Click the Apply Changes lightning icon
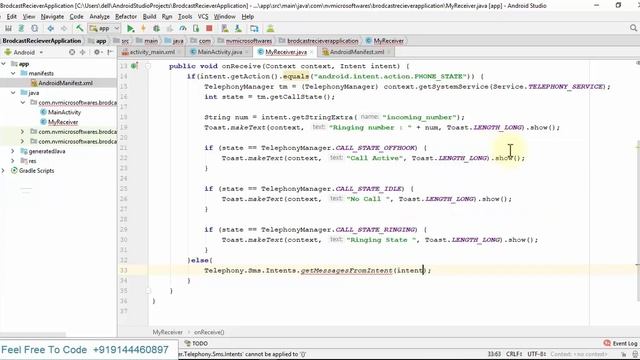 (143, 29)
